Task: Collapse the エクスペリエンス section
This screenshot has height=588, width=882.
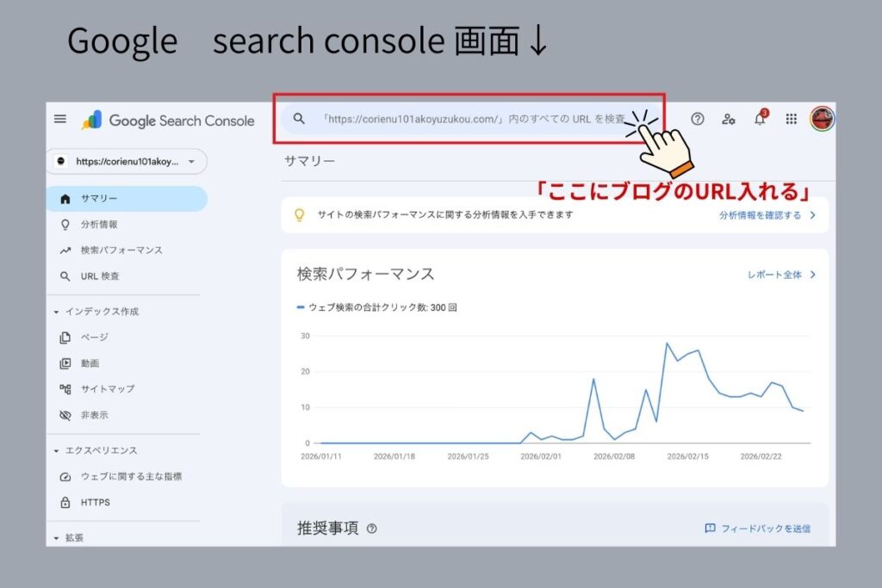Action: click(57, 450)
